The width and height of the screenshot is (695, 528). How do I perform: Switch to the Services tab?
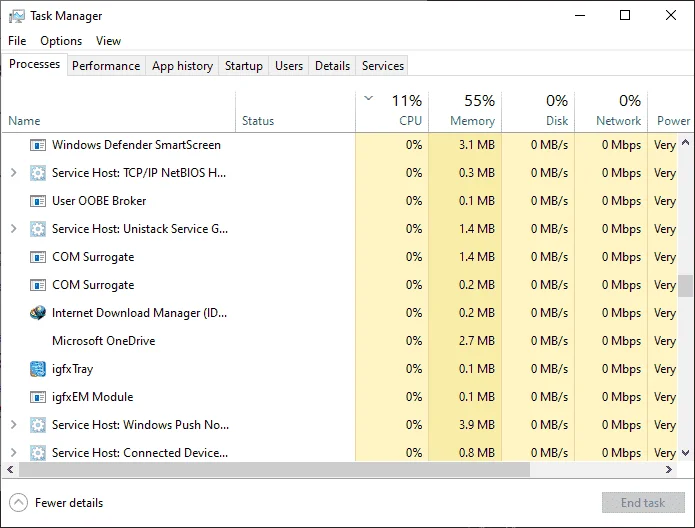pyautogui.click(x=383, y=66)
